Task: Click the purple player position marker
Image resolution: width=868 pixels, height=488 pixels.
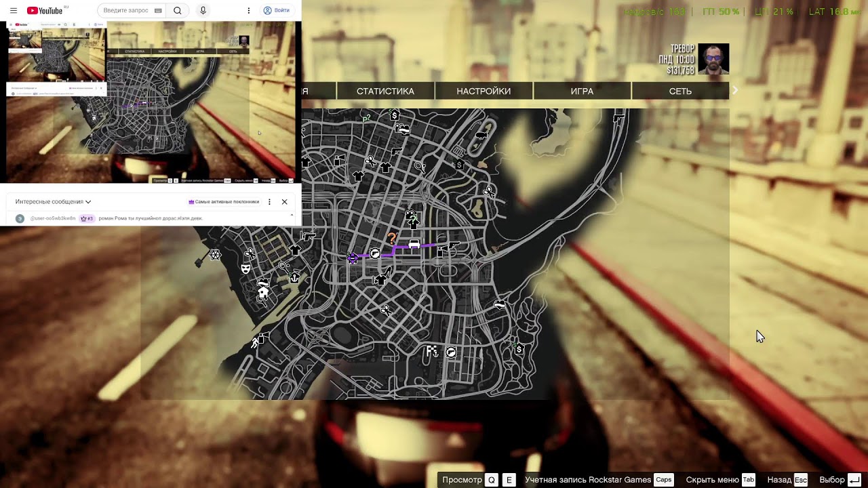Action: click(353, 258)
